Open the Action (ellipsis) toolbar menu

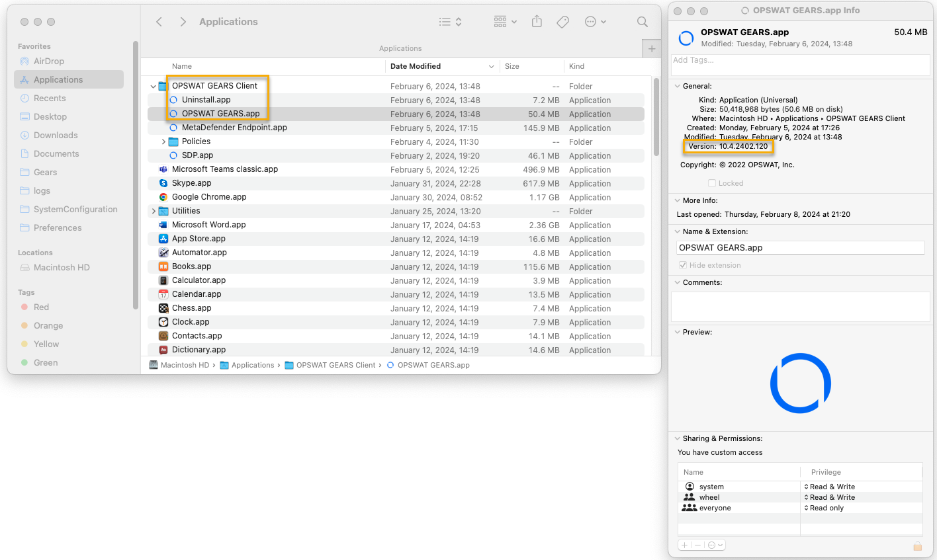tap(596, 22)
